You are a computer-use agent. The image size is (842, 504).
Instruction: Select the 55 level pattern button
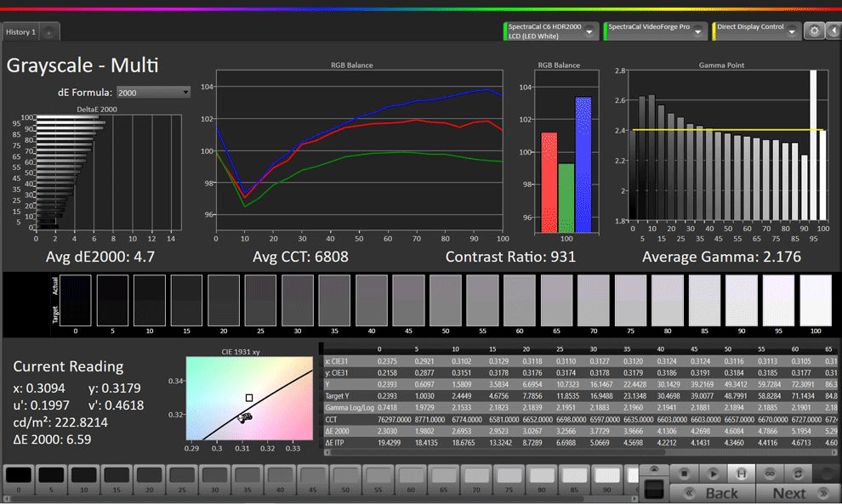[378, 479]
